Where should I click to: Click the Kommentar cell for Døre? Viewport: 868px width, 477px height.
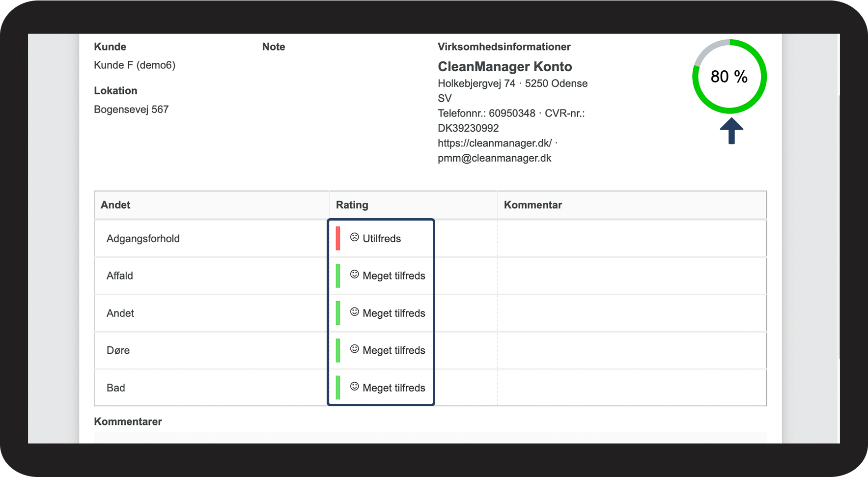(632, 350)
